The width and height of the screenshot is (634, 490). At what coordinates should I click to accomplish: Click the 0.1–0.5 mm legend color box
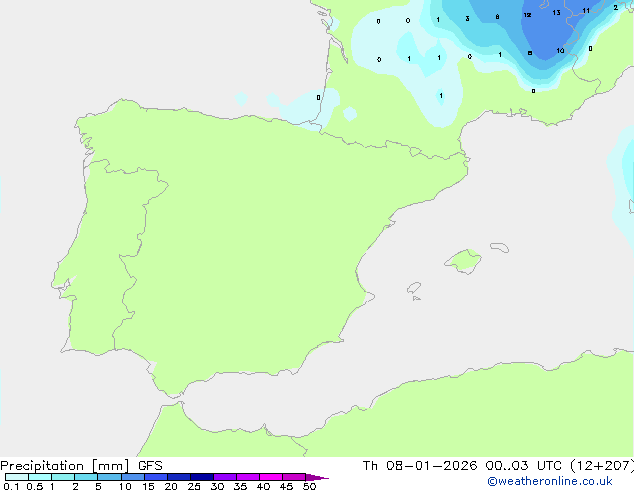pyautogui.click(x=17, y=477)
